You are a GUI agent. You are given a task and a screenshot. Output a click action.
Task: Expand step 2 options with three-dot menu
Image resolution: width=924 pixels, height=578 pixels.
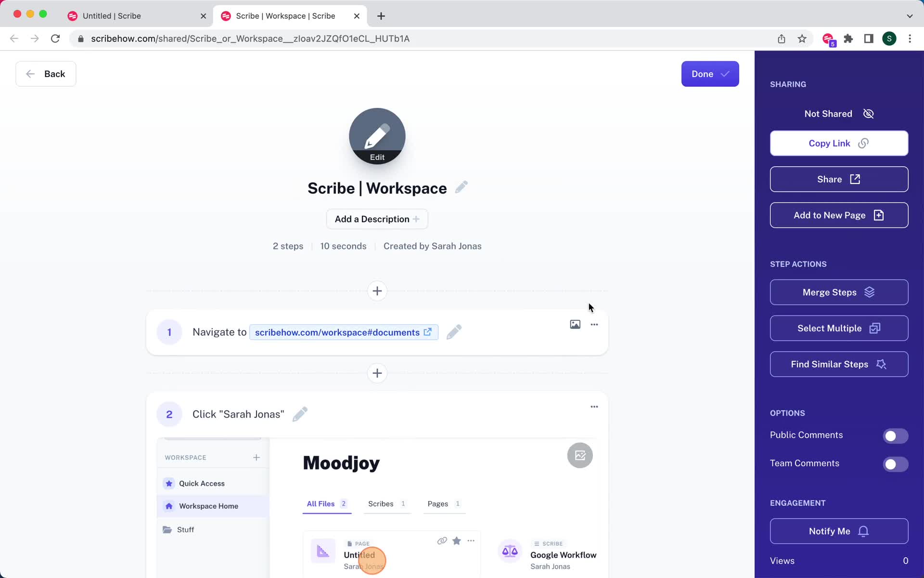[x=594, y=407]
